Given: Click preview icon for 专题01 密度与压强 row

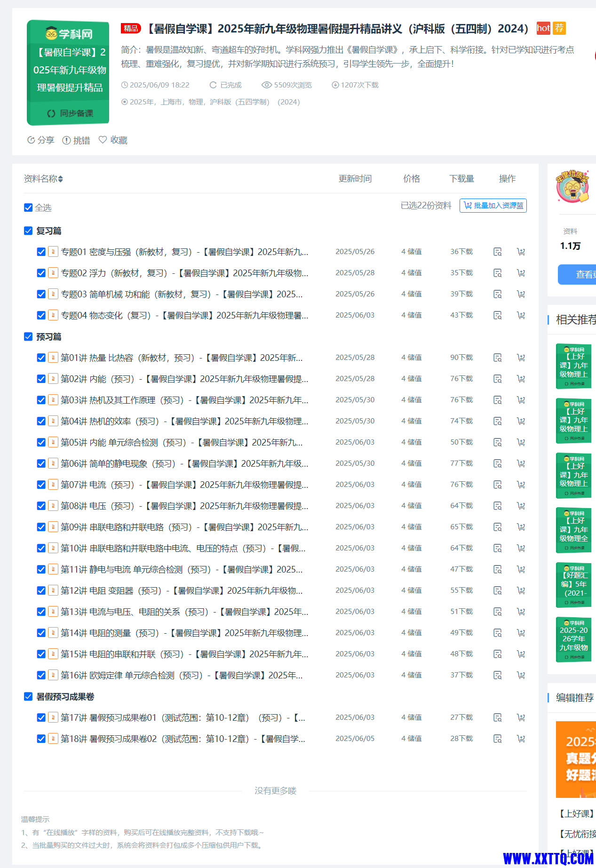Looking at the screenshot, I should point(497,252).
